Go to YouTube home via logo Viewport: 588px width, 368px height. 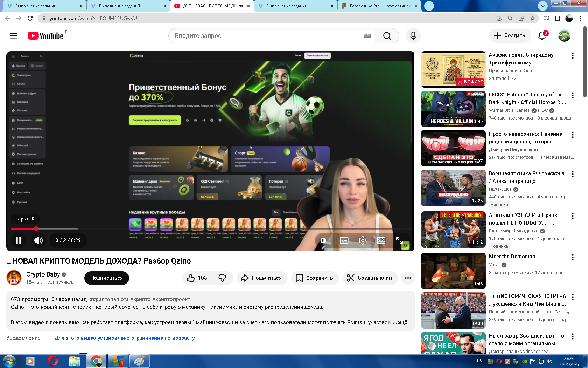coord(45,36)
